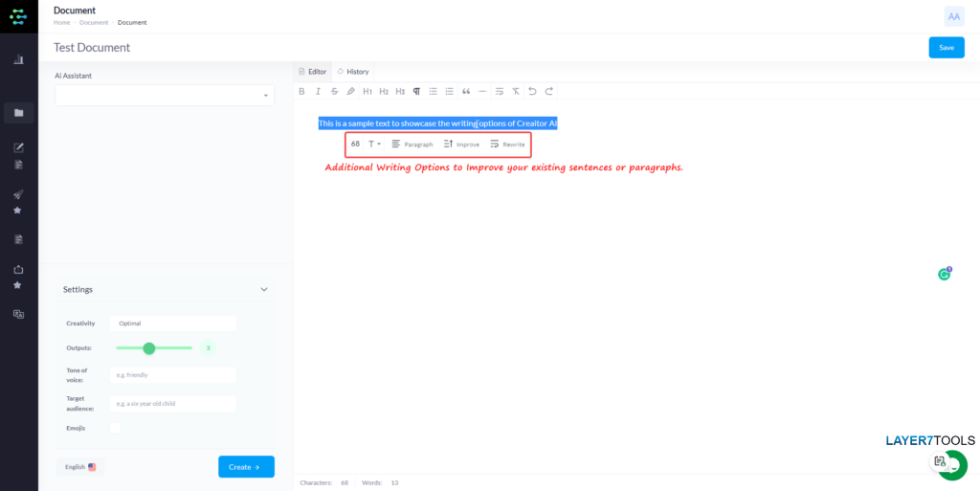Open the pencil edit icon in sidebar
980x491 pixels.
click(19, 148)
